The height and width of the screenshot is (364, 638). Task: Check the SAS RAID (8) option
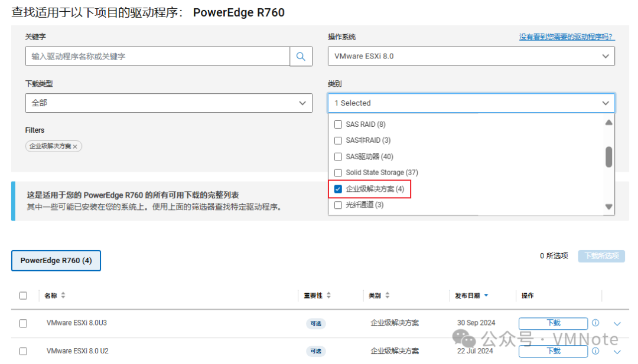[x=338, y=124]
